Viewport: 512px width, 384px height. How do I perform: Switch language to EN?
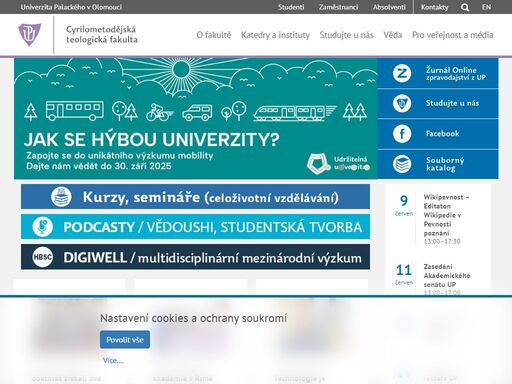click(x=486, y=7)
